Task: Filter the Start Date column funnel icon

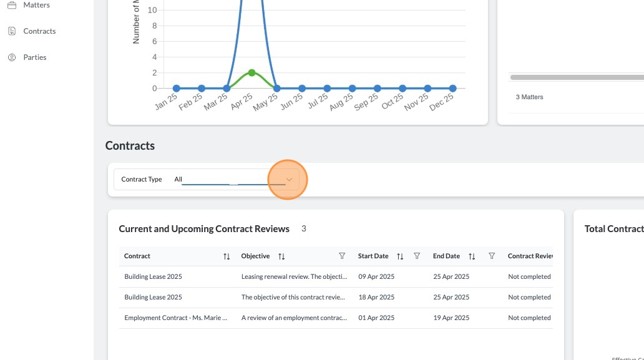Action: (417, 256)
